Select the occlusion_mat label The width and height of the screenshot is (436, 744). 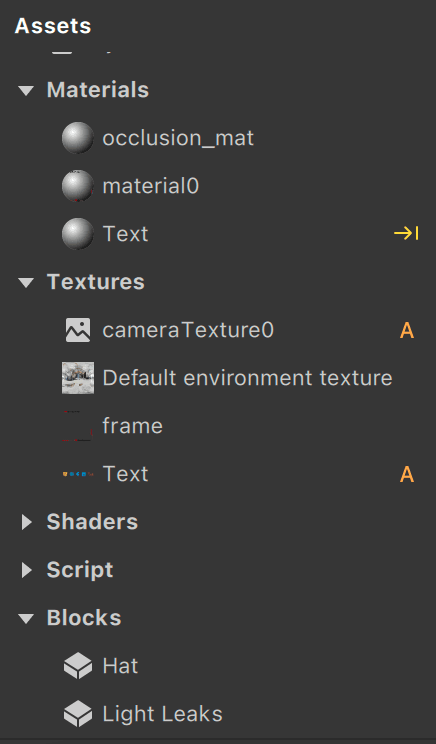pyautogui.click(x=178, y=138)
